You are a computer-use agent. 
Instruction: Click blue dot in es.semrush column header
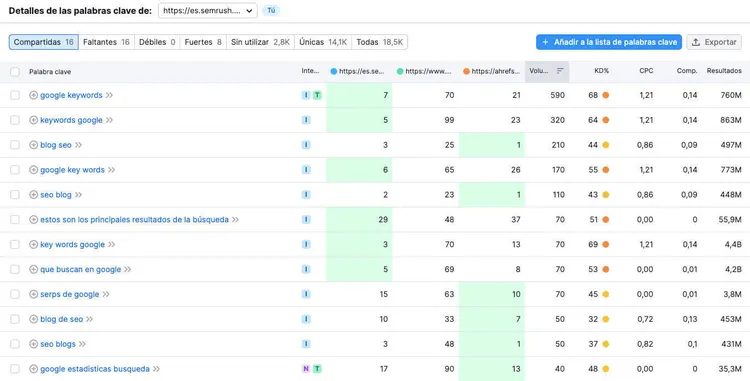[333, 71]
